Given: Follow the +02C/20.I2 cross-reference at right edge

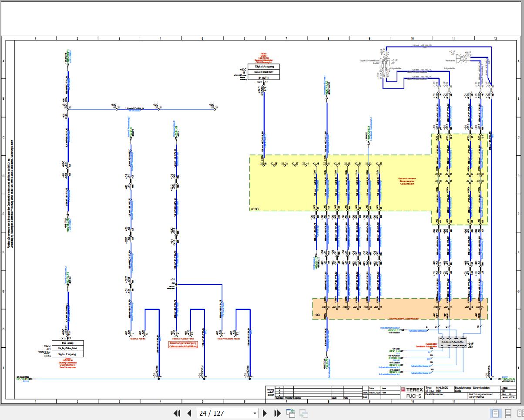Looking at the screenshot, I should pos(508,379).
